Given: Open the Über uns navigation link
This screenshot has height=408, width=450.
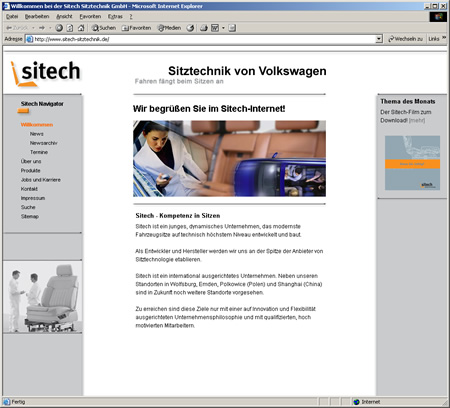Looking at the screenshot, I should (31, 161).
